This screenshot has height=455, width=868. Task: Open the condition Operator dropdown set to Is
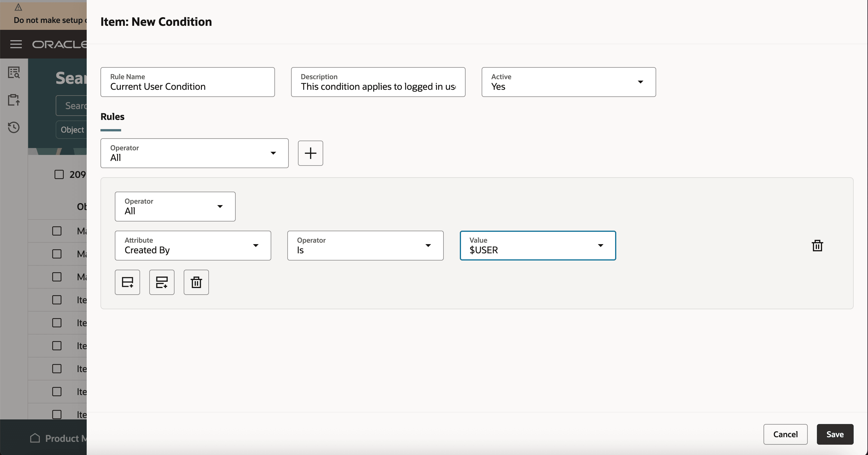click(x=365, y=246)
